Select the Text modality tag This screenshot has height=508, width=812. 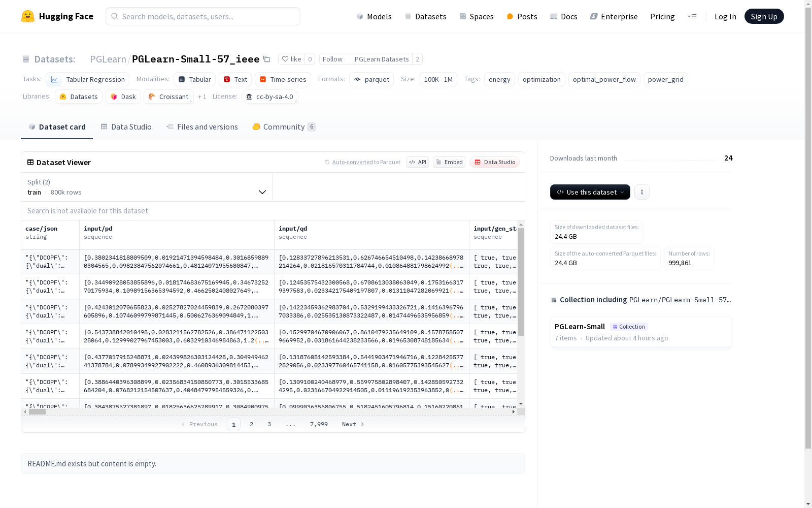235,79
